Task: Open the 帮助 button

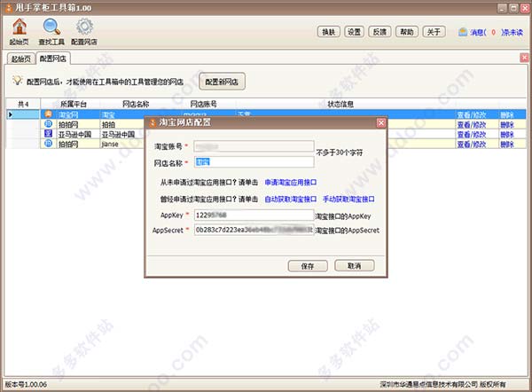Action: tap(407, 32)
